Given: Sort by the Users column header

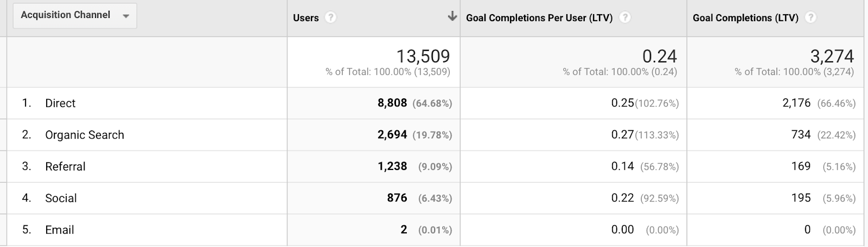Looking at the screenshot, I should point(306,18).
